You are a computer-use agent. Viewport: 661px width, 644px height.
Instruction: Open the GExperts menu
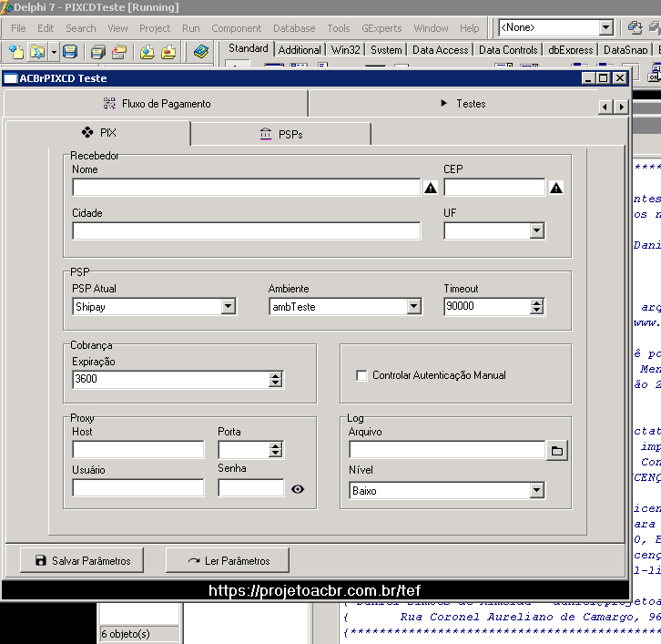(381, 28)
